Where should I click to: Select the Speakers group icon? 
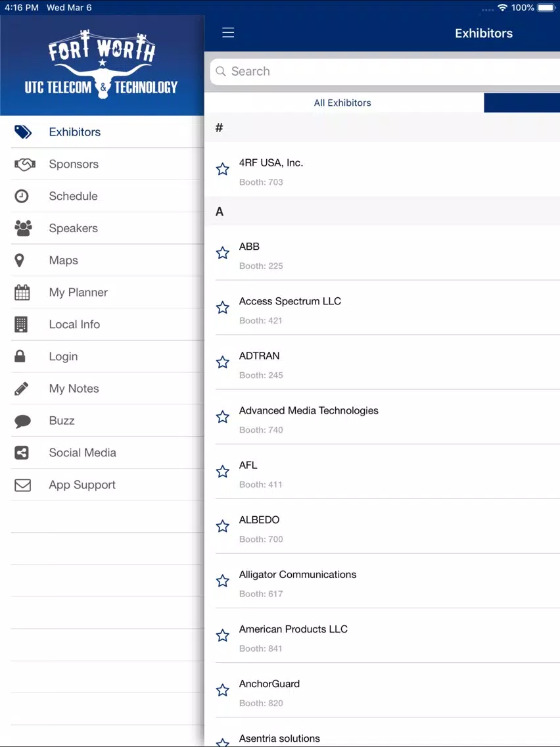[x=24, y=228]
